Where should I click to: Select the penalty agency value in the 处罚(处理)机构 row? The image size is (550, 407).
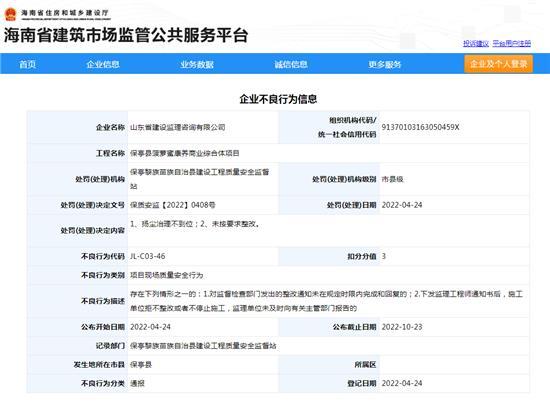pos(200,179)
